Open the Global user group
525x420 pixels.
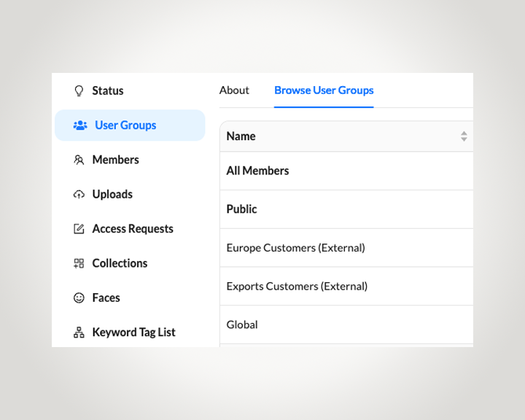click(346, 325)
